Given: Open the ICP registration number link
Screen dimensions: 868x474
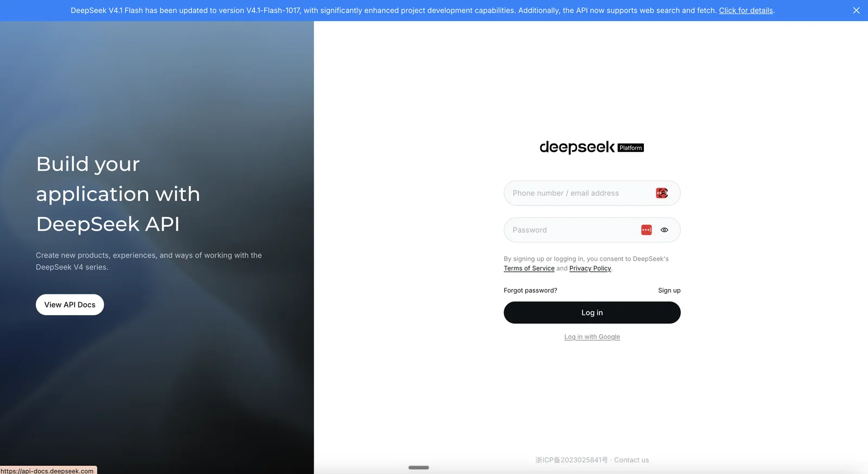Looking at the screenshot, I should (572, 460).
